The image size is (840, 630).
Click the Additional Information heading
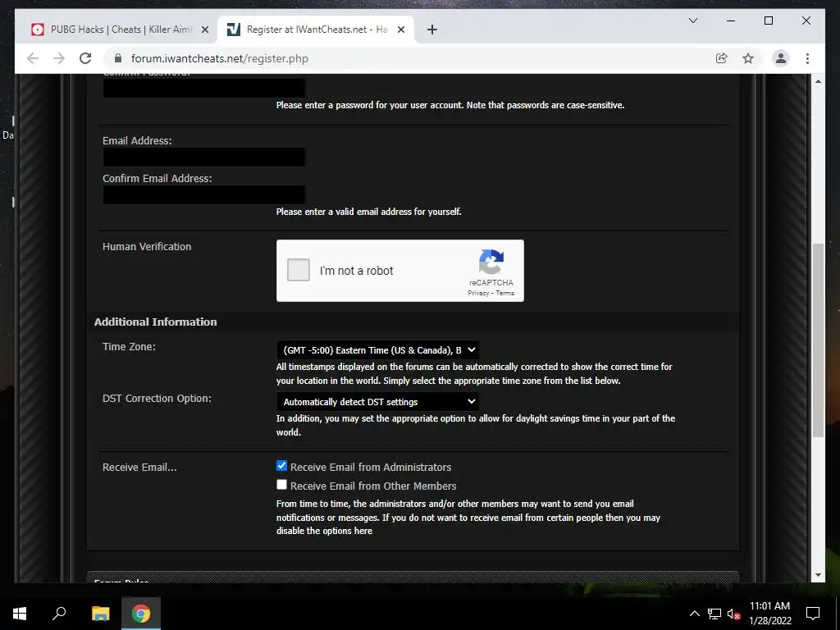[155, 322]
